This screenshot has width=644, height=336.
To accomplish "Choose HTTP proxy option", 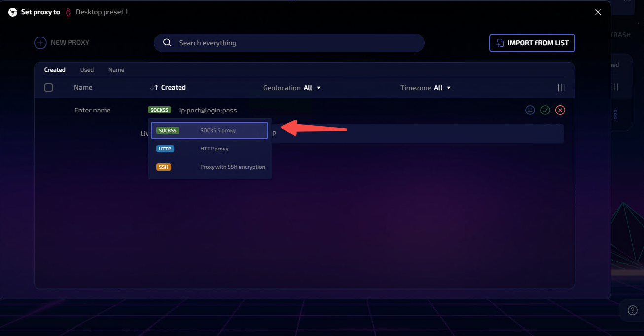I will tap(210, 149).
